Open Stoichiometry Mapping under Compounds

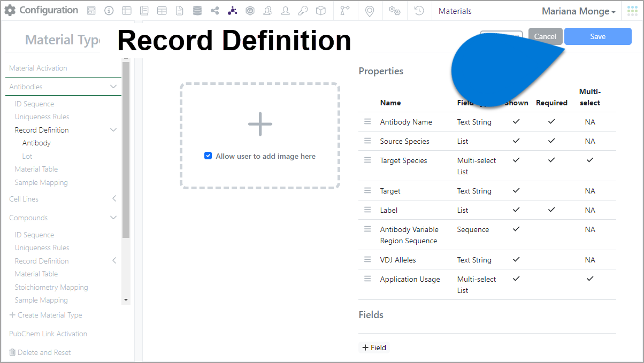coord(51,287)
